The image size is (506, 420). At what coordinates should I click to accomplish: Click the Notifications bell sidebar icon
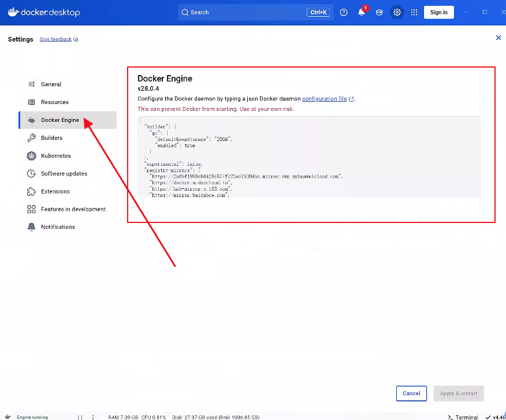[31, 227]
